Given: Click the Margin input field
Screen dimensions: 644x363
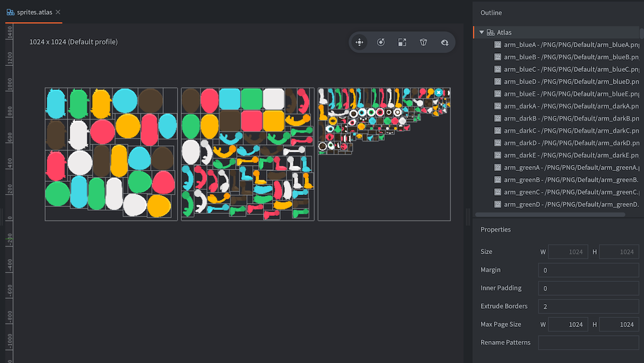Looking at the screenshot, I should [588, 270].
